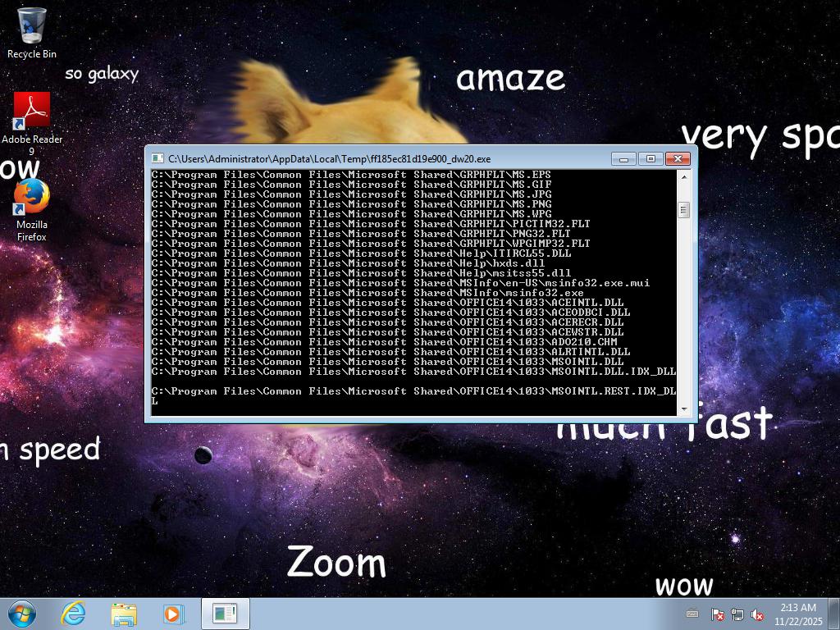Viewport: 840px width, 630px height.
Task: Click the console vertical scrollbar thumb
Action: (682, 210)
